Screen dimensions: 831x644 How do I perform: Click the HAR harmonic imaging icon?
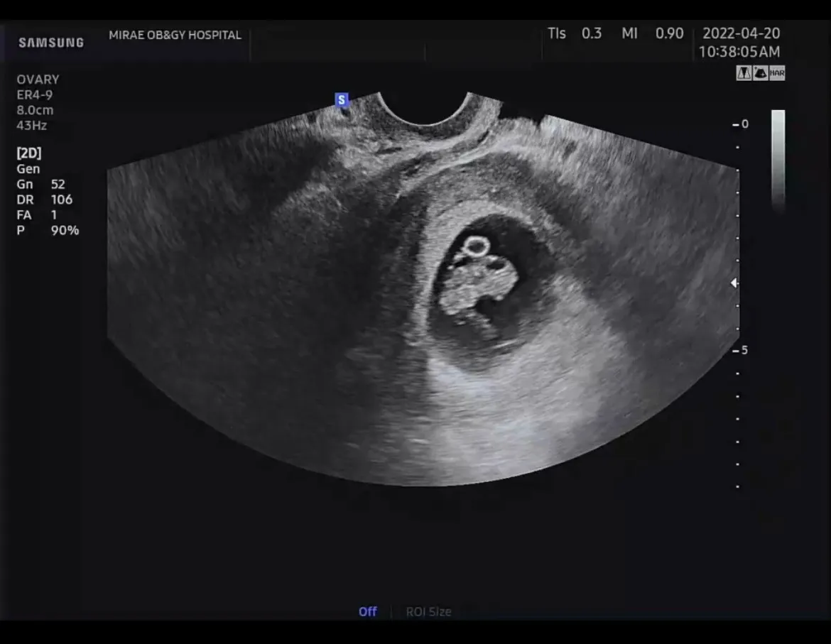[777, 73]
